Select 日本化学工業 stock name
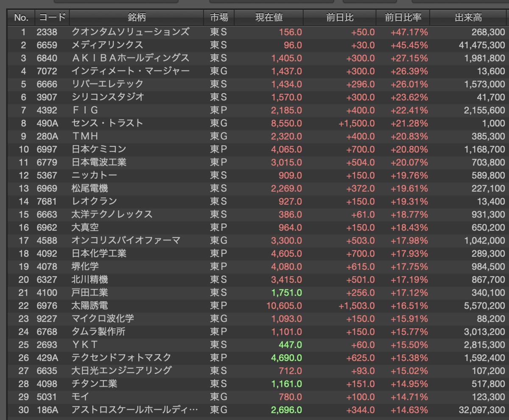509x420 pixels. point(99,254)
